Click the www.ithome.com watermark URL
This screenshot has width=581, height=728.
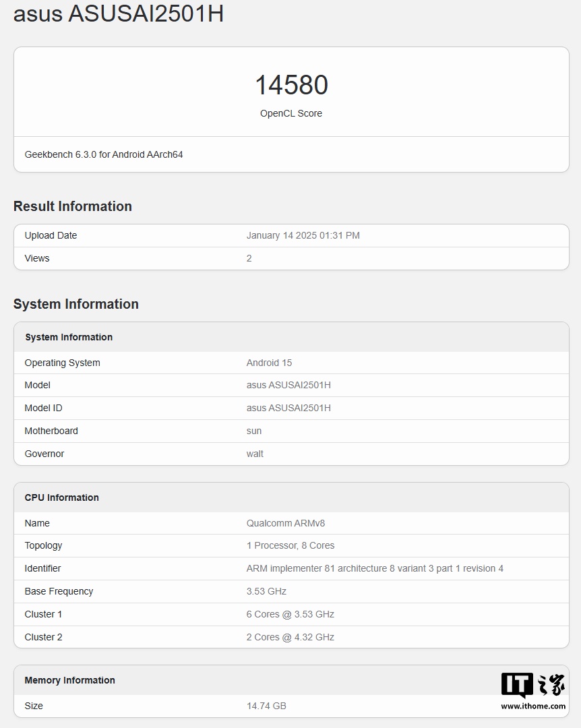coord(532,706)
